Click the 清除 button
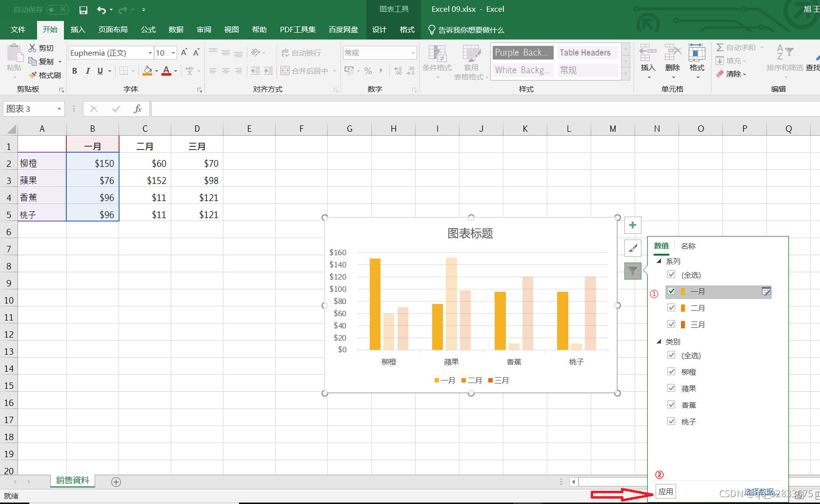 [x=731, y=74]
